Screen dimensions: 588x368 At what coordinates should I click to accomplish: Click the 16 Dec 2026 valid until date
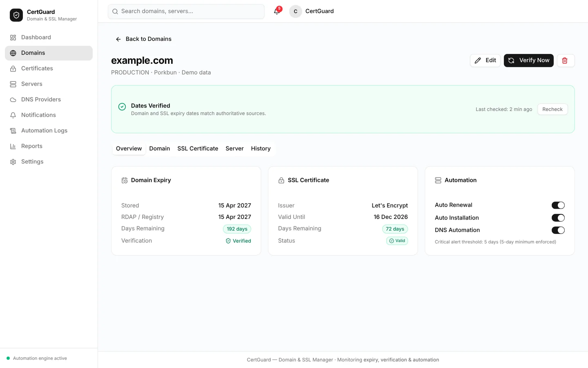pos(391,217)
